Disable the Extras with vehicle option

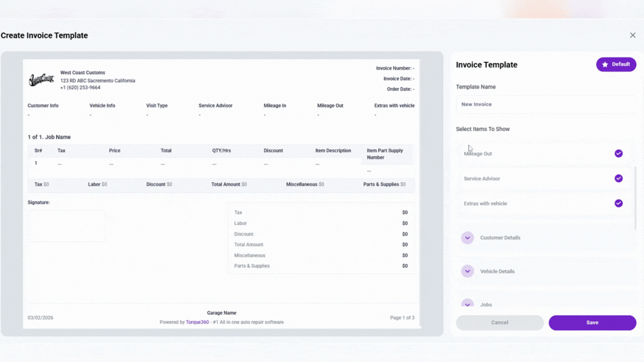618,203
